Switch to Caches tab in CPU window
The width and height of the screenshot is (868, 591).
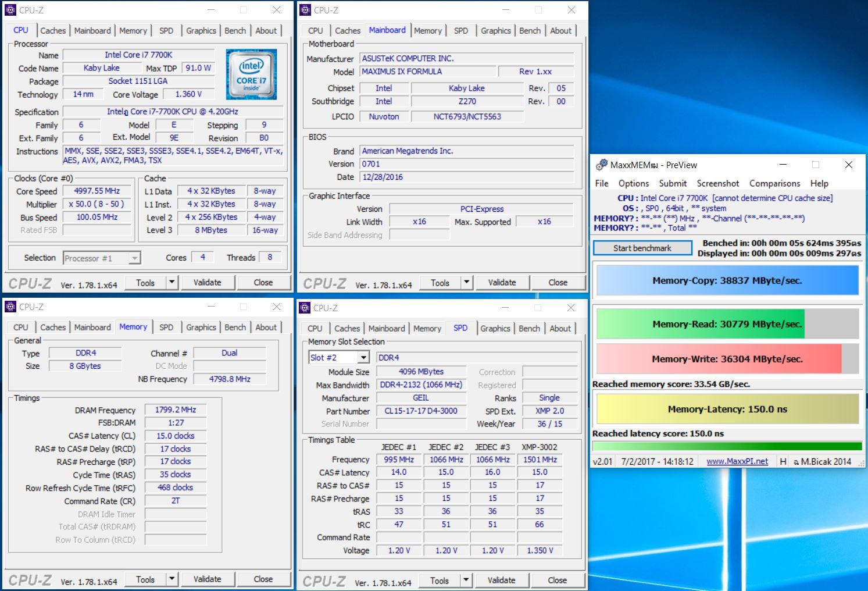tap(53, 30)
